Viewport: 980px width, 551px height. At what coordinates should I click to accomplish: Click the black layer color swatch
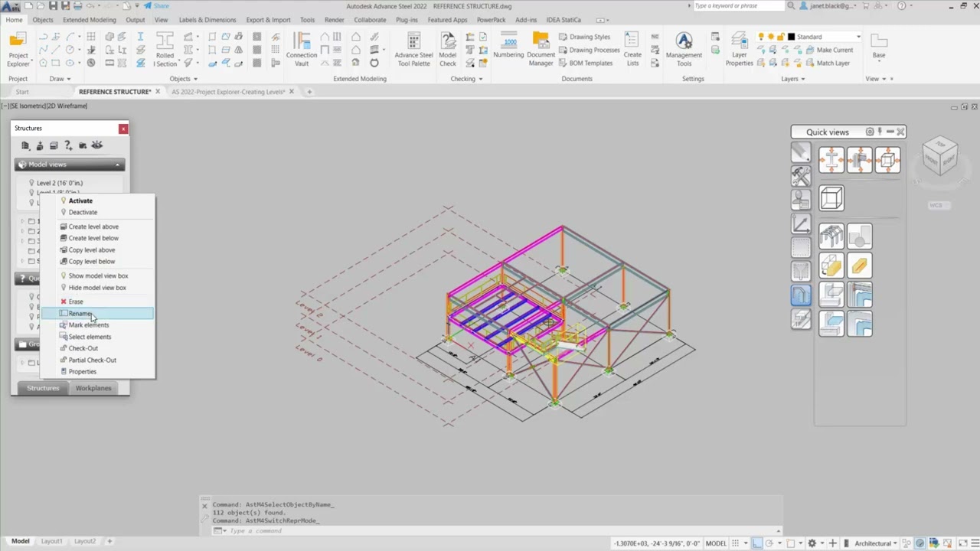[x=791, y=37]
